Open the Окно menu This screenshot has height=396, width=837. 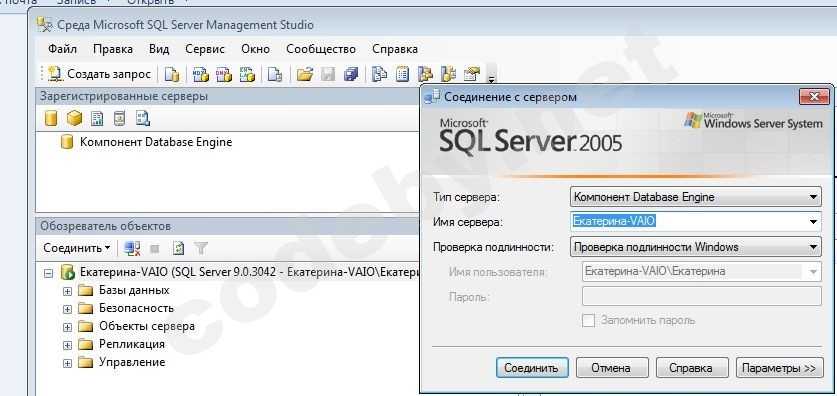(x=255, y=49)
